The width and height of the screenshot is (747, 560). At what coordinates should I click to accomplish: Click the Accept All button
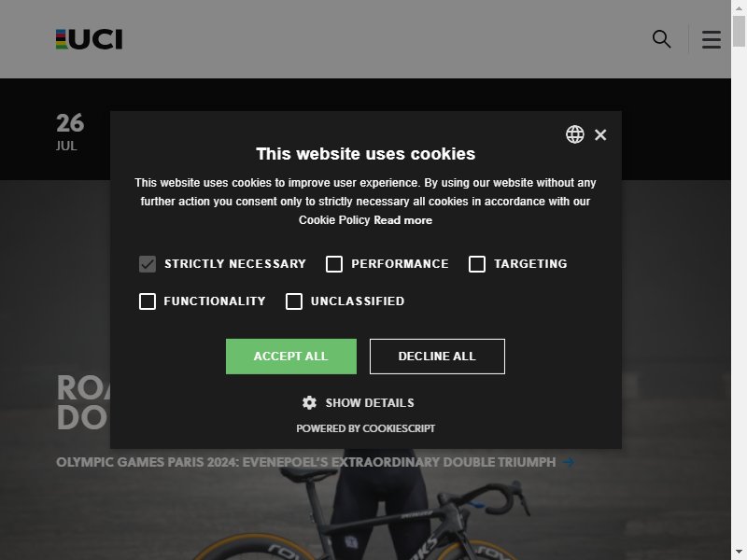click(x=291, y=357)
